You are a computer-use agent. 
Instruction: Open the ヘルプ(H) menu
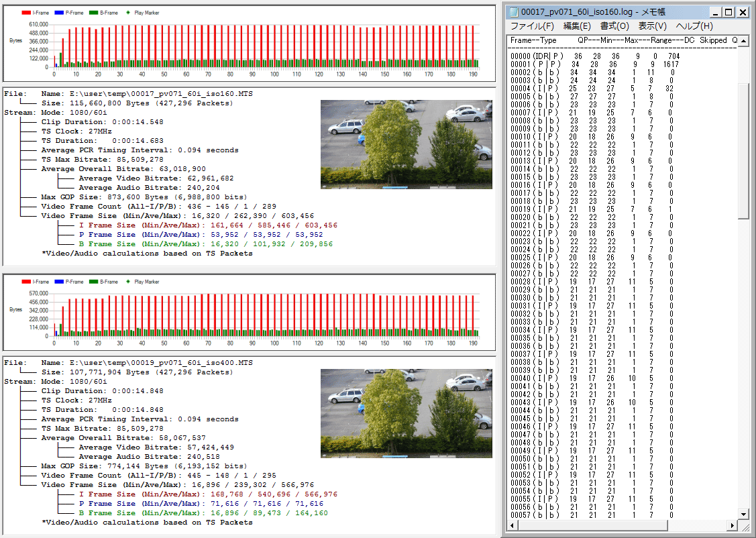[694, 26]
